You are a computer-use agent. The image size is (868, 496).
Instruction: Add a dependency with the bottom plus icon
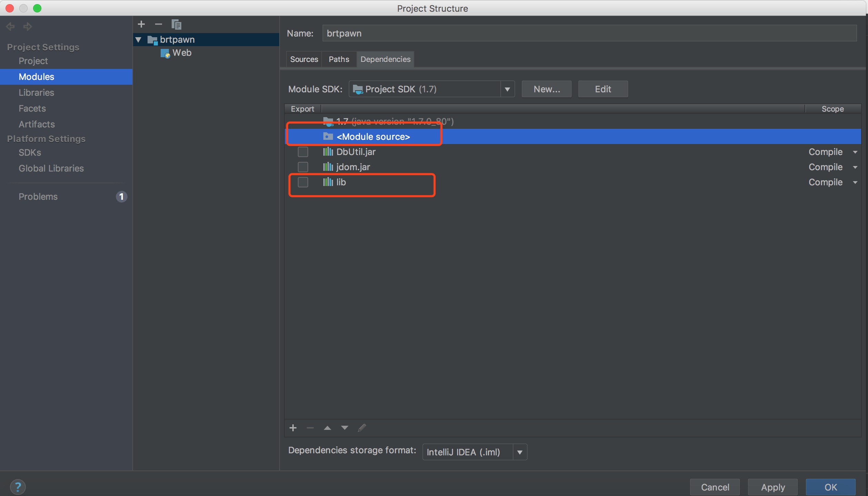(x=293, y=428)
